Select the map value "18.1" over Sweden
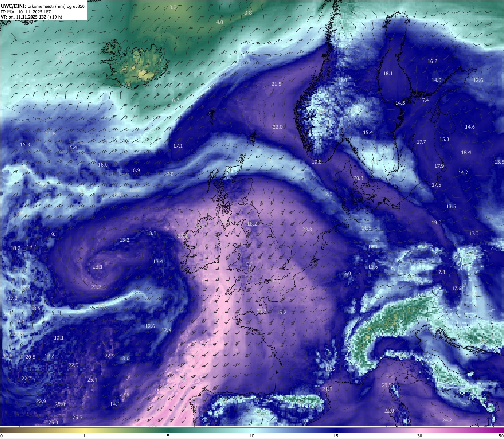 pos(388,74)
